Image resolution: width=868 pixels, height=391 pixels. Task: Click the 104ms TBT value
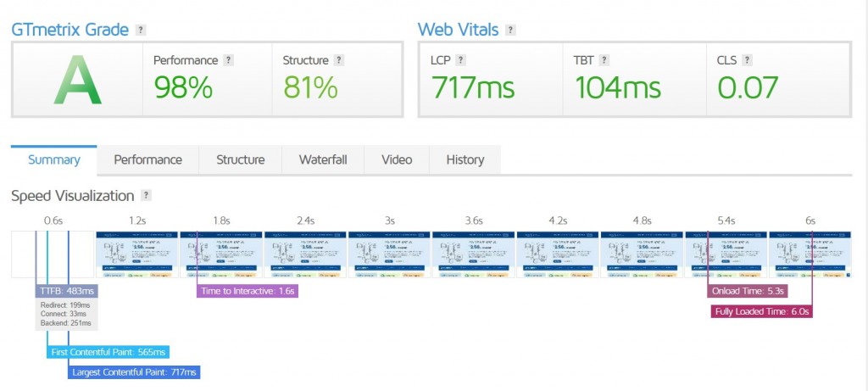[618, 88]
